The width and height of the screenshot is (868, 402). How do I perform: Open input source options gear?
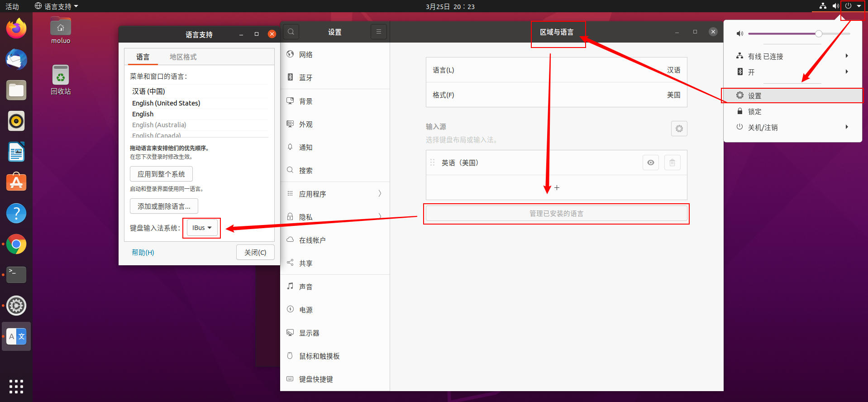[x=679, y=129]
